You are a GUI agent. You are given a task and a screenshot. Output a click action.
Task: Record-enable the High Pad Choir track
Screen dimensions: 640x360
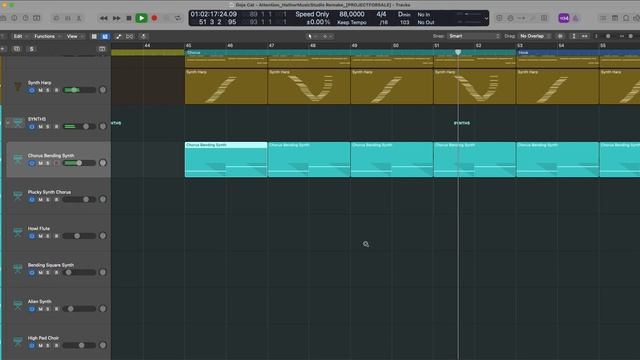pyautogui.click(x=56, y=345)
